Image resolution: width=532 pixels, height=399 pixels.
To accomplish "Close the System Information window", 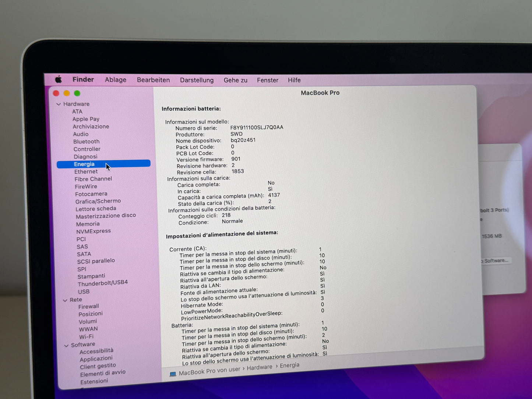I will [x=56, y=93].
